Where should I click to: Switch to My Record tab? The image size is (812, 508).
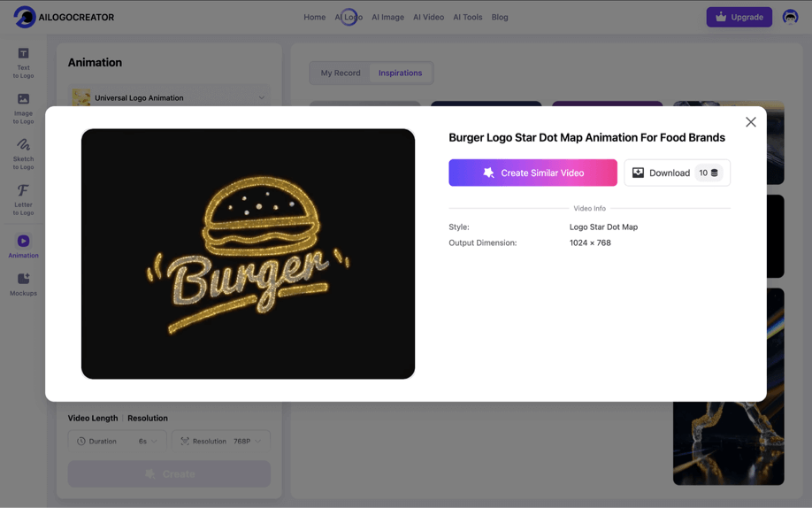click(x=341, y=73)
